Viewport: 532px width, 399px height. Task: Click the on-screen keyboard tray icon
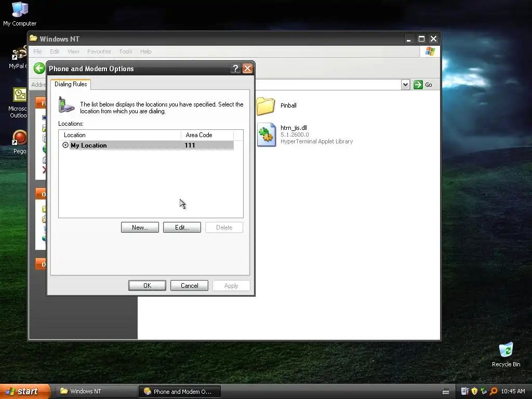pyautogui.click(x=446, y=392)
